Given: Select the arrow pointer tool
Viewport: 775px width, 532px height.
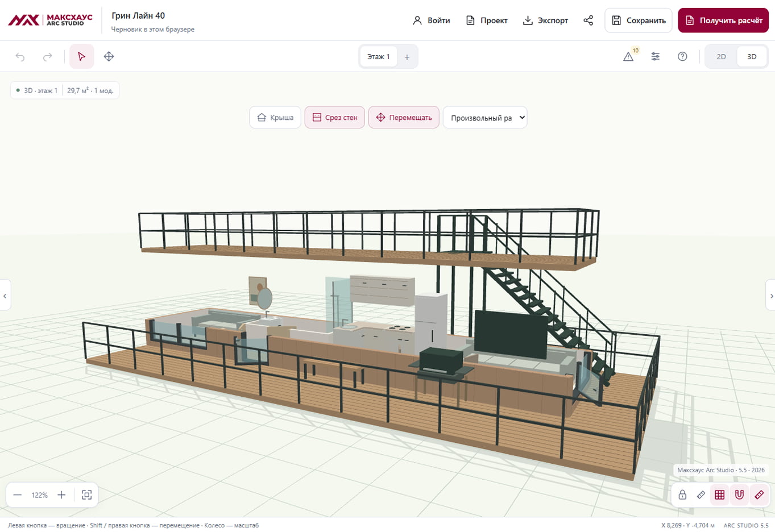Looking at the screenshot, I should [81, 56].
